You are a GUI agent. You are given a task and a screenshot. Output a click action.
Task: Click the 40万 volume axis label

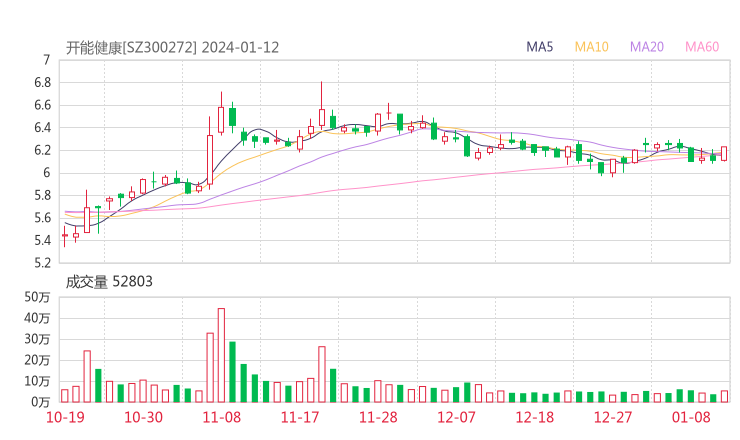pyautogui.click(x=37, y=318)
